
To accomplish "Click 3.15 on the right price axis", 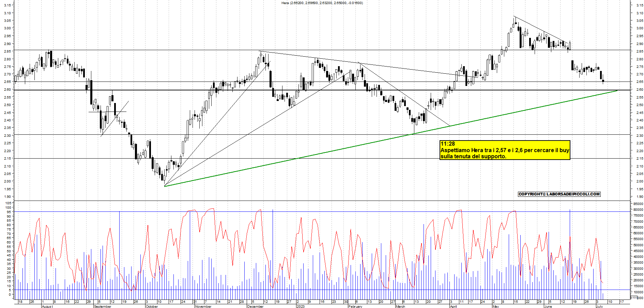I will (x=639, y=5).
